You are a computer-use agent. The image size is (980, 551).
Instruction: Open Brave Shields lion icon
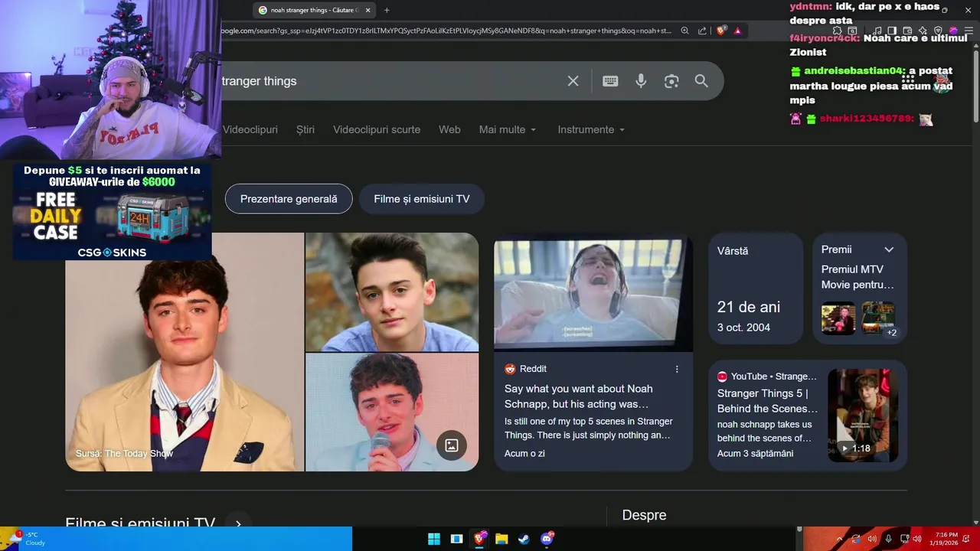(x=721, y=31)
